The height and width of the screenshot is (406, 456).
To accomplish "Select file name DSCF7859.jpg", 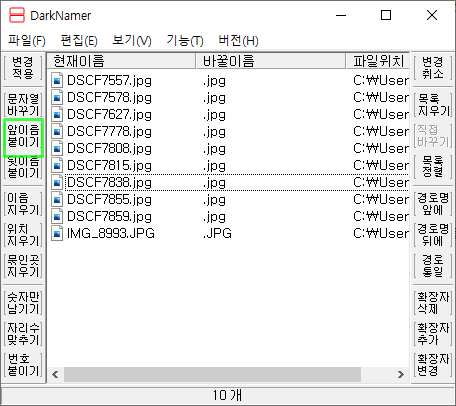I will 109,217.
